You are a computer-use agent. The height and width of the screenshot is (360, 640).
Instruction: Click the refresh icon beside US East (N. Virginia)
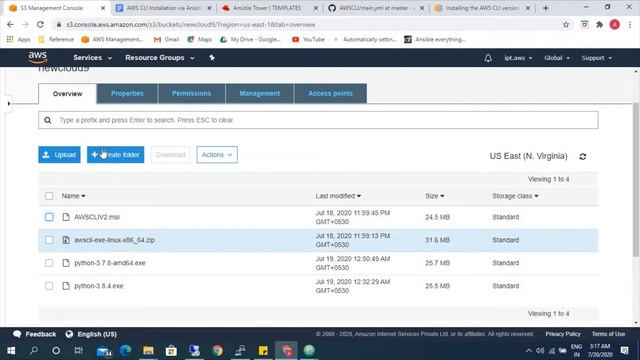pos(582,156)
